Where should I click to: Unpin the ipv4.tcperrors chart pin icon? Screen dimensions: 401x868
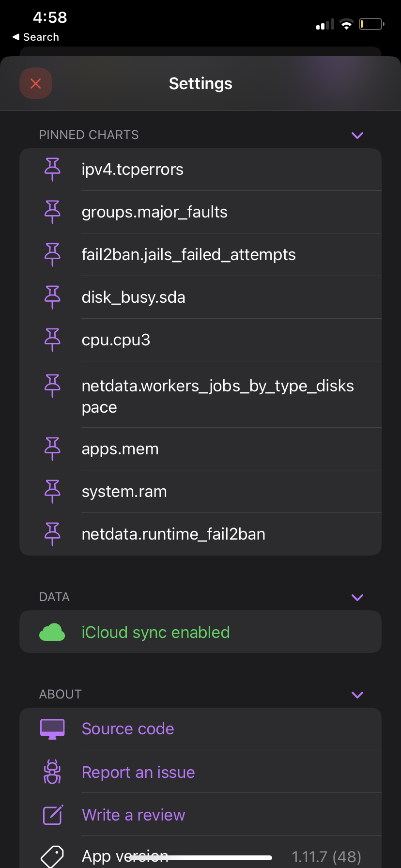(52, 170)
